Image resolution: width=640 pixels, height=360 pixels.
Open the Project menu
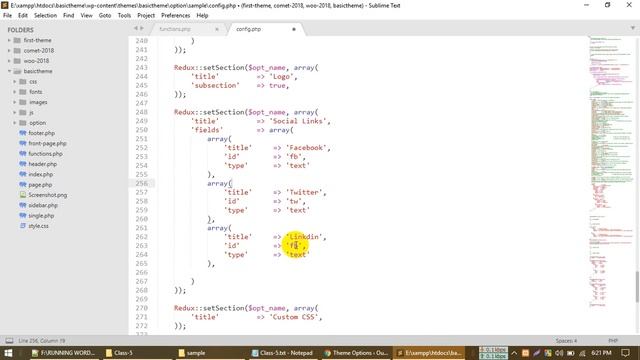[x=146, y=16]
